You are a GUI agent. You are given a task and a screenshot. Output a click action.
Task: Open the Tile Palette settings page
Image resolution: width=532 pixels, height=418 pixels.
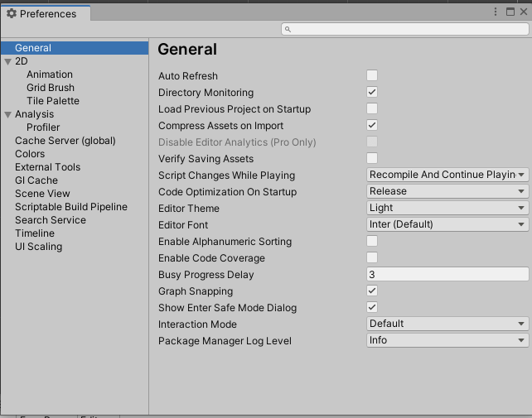(x=53, y=101)
